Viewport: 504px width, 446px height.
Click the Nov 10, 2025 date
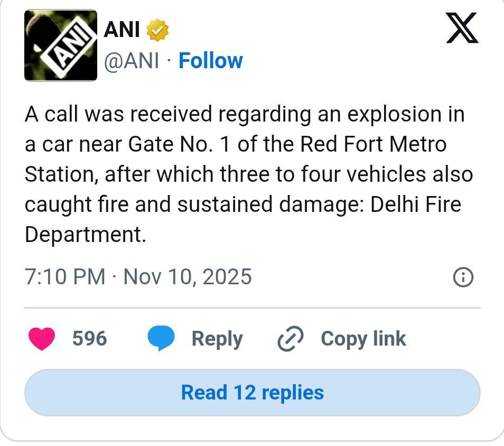pos(188,277)
